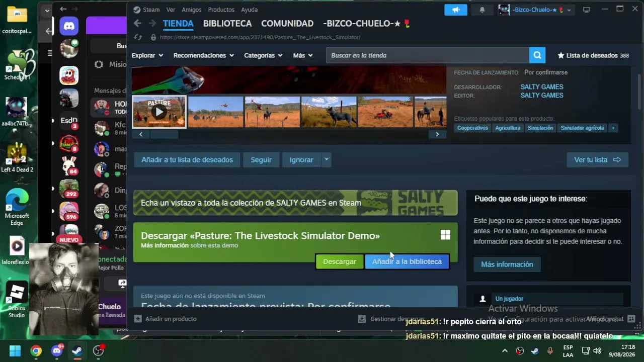Click the Ignorar button
644x362 pixels.
(301, 160)
